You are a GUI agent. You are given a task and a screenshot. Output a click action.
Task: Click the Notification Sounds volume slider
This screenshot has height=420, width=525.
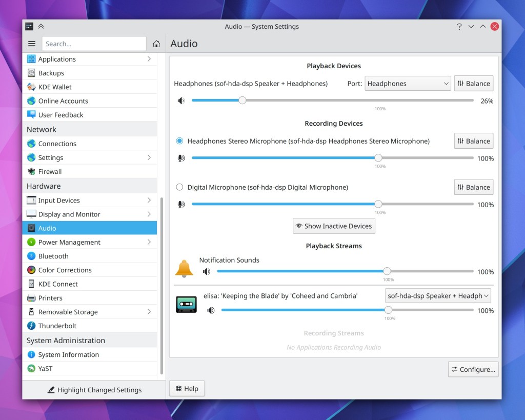click(x=345, y=272)
